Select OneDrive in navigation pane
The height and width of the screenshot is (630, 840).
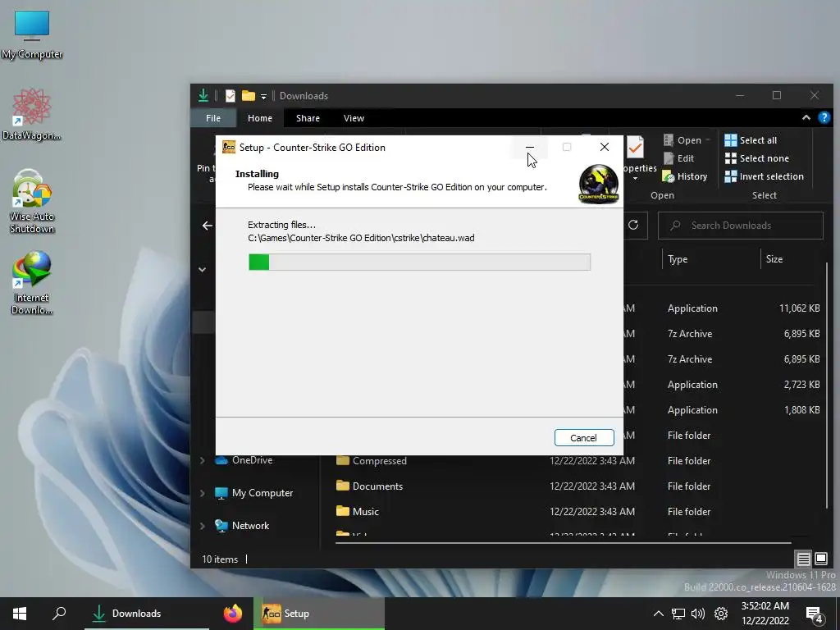point(244,460)
